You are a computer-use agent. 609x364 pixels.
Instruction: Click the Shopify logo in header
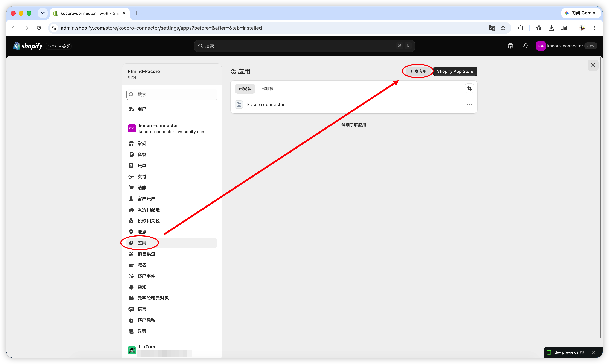(x=28, y=46)
